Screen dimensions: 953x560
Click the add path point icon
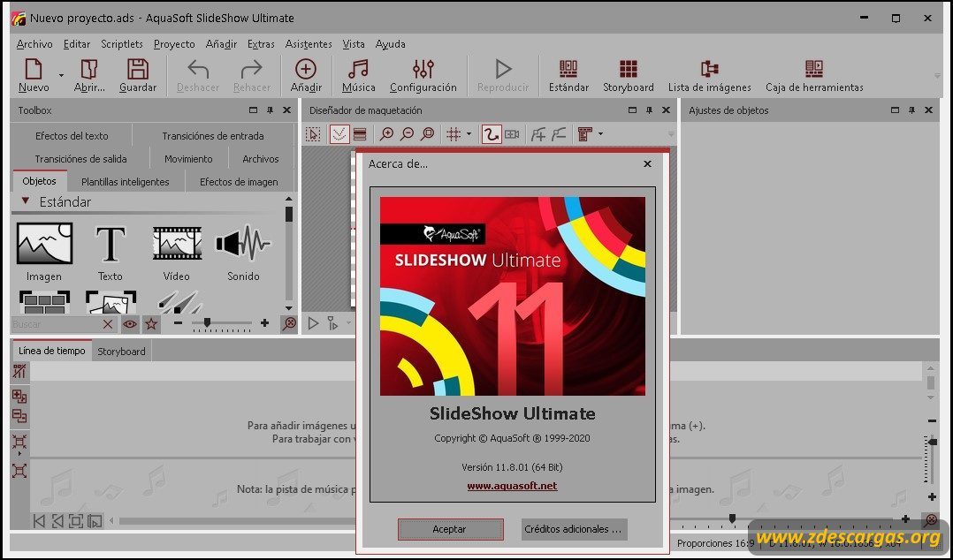(537, 134)
